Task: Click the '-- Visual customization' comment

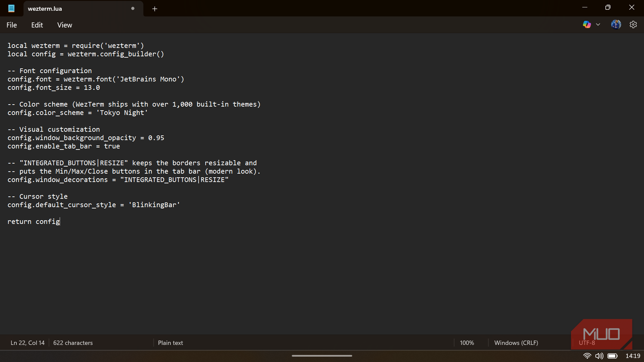Action: [54, 130]
